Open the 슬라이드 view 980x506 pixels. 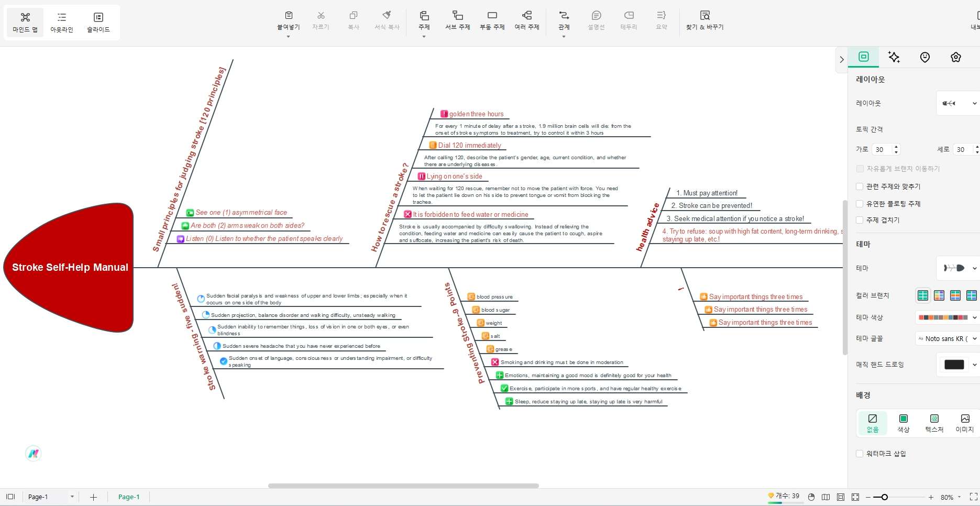point(98,23)
